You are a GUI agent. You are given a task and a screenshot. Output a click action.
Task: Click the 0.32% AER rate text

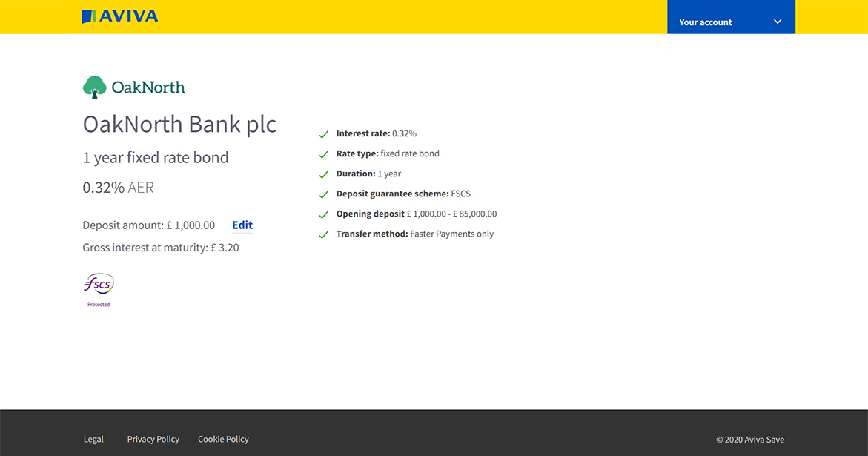tap(119, 188)
